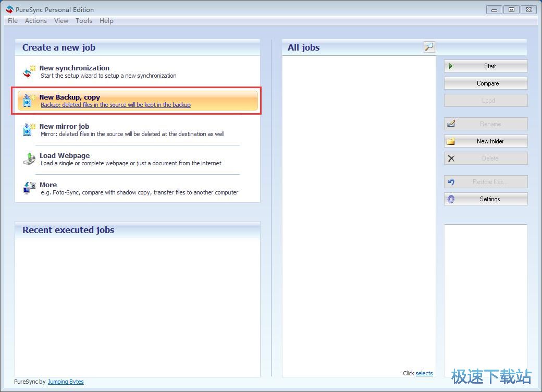The image size is (542, 392).
Task: Maximize the PureSync window
Action: (511, 10)
